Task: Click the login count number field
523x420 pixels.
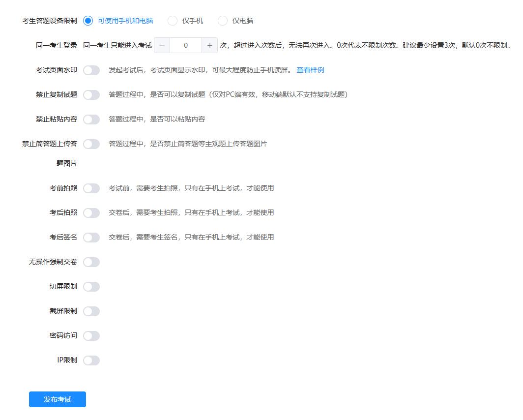Action: tap(186, 45)
